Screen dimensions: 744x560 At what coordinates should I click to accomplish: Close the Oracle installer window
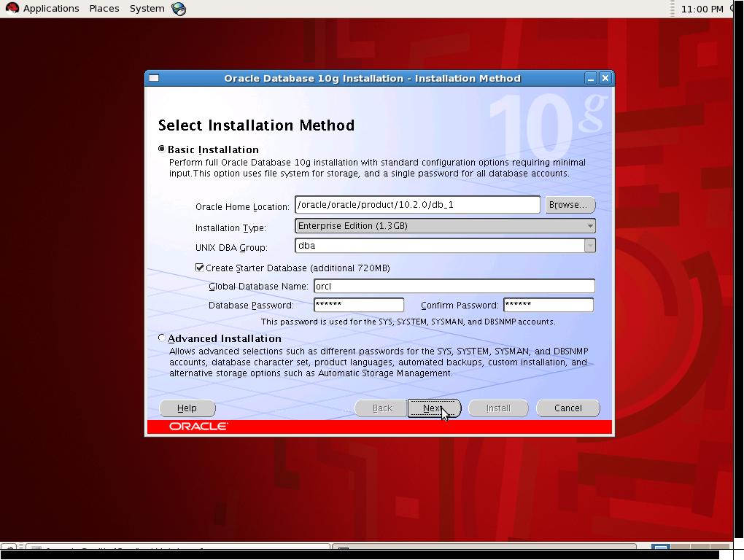605,79
